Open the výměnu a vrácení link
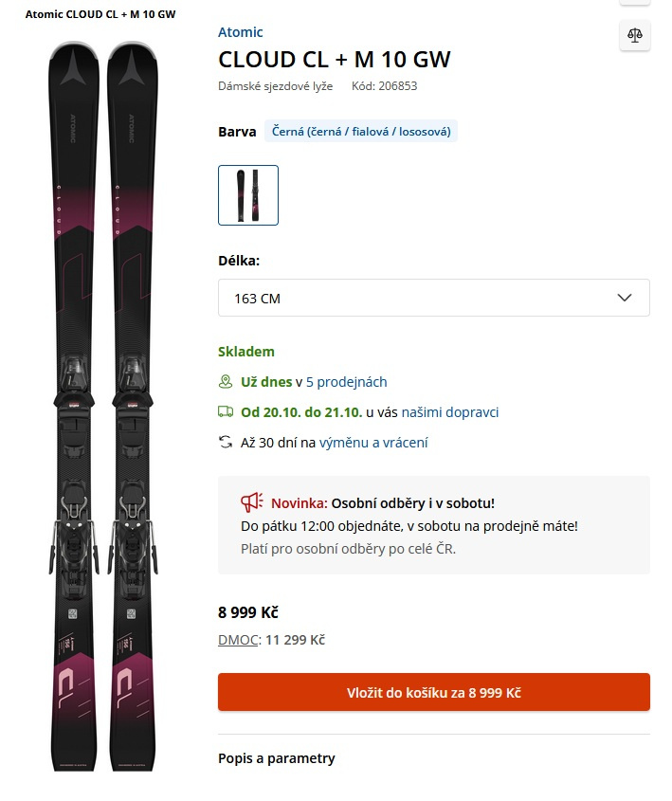 coord(372,442)
